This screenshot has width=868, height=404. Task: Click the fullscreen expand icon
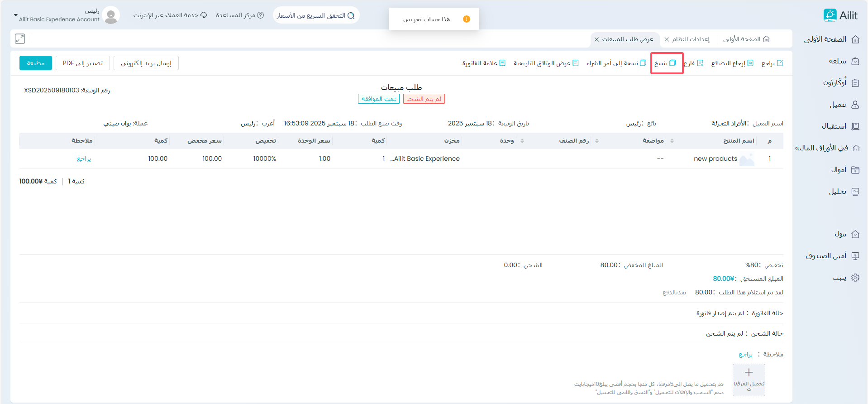20,38
